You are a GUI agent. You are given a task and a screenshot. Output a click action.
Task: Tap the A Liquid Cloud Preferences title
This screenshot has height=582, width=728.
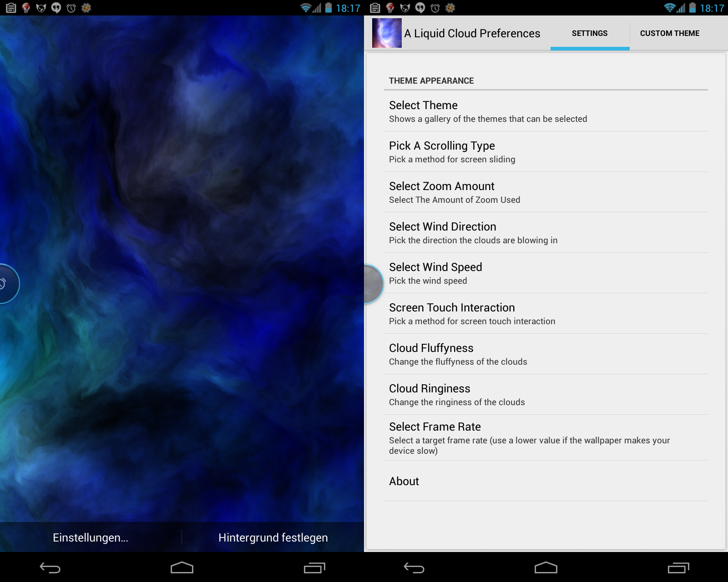pyautogui.click(x=472, y=33)
